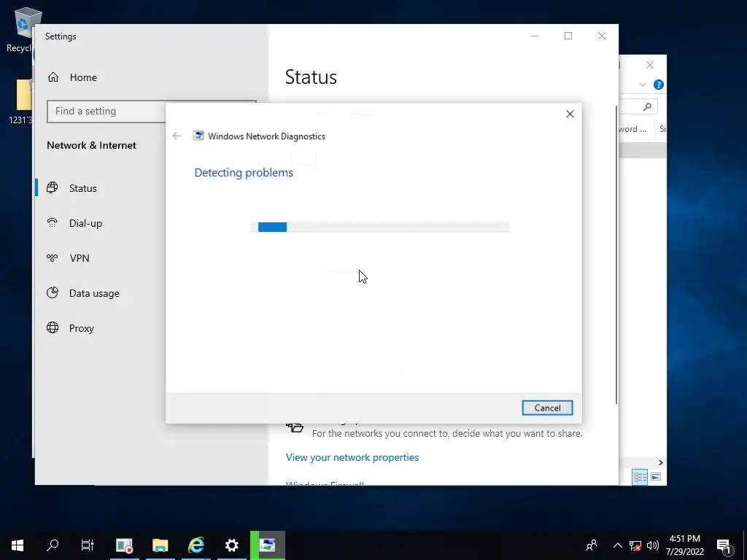Expand ribbon chevron in background Explorer window
Image resolution: width=747 pixels, height=560 pixels.
(642, 85)
